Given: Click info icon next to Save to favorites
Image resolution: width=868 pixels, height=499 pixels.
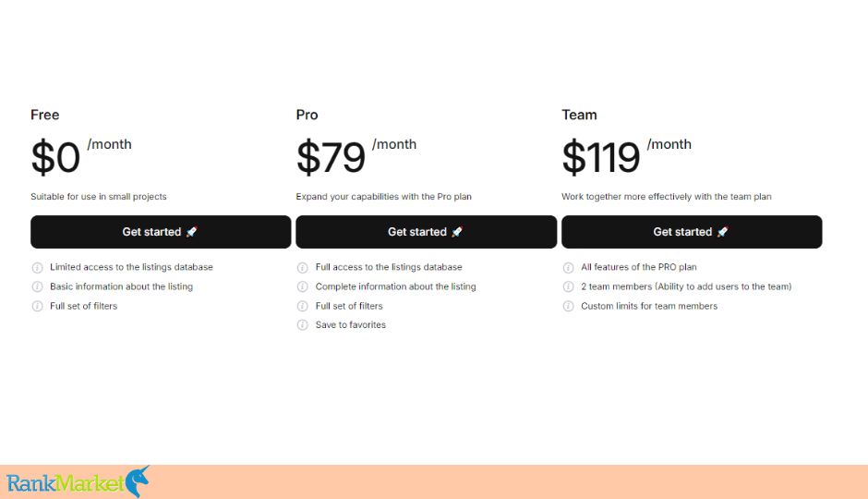Looking at the screenshot, I should (x=302, y=324).
